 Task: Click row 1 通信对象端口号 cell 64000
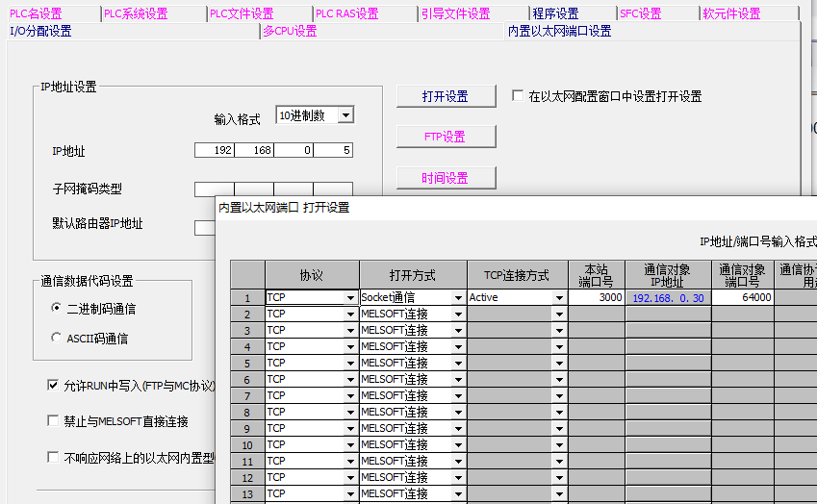(x=743, y=298)
